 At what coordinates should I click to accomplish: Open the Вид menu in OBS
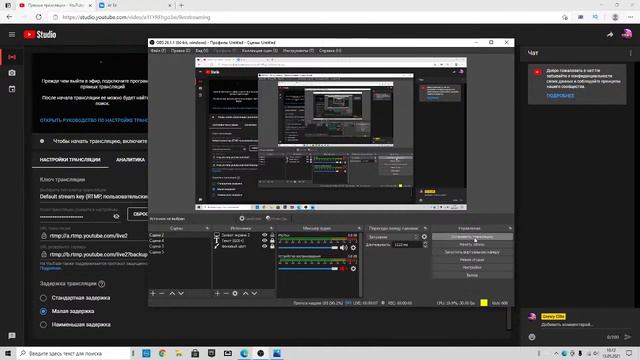click(x=202, y=51)
